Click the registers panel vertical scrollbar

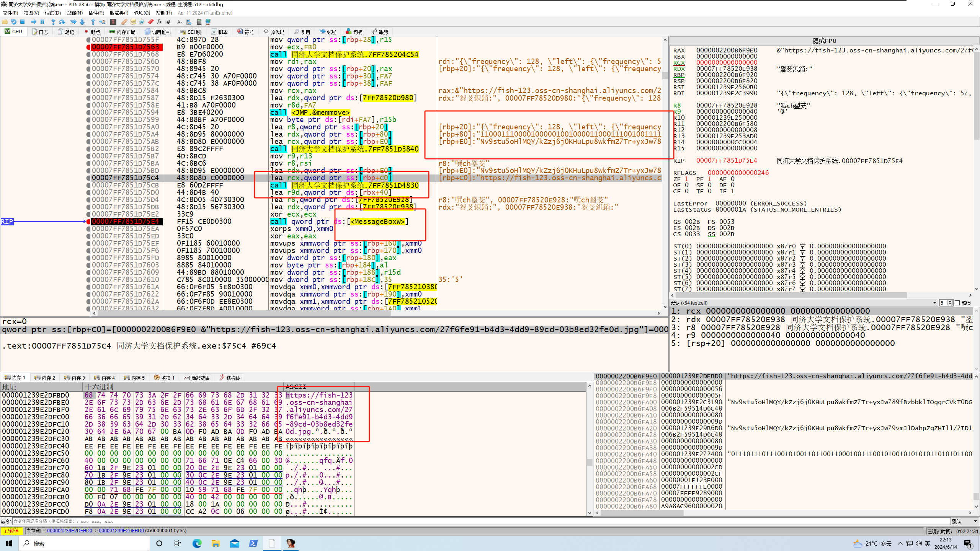pos(976,168)
